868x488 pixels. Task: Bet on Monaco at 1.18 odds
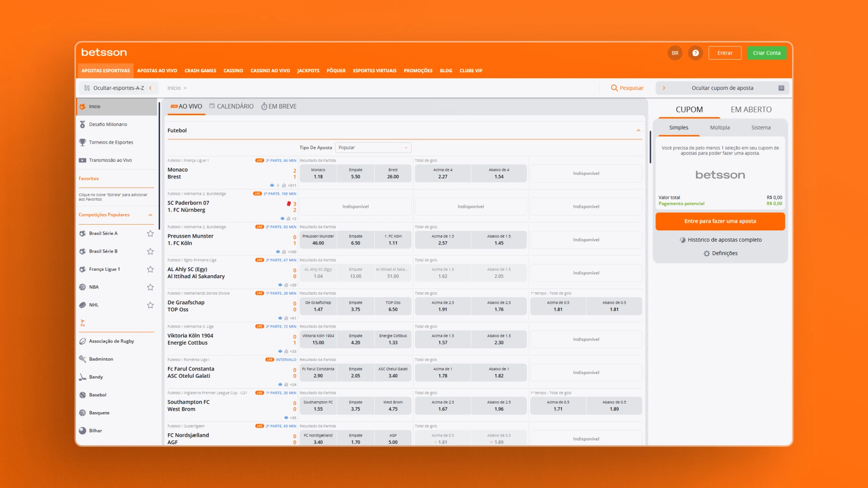pos(318,174)
